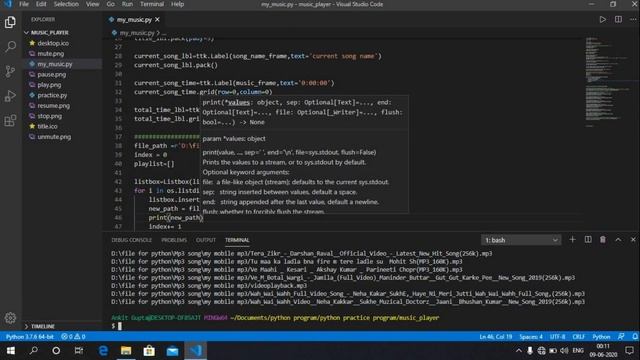
Task: Kill the terminal with trash icon
Action: (603, 240)
